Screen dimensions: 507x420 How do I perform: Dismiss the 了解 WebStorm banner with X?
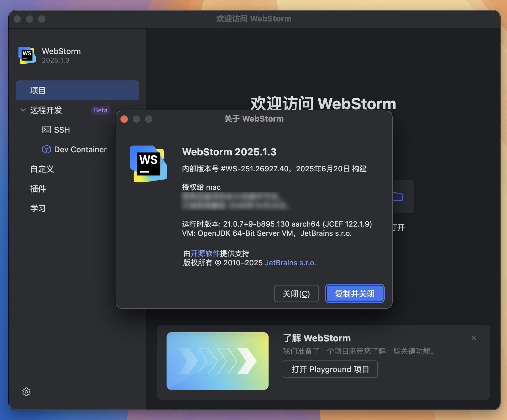pos(474,338)
